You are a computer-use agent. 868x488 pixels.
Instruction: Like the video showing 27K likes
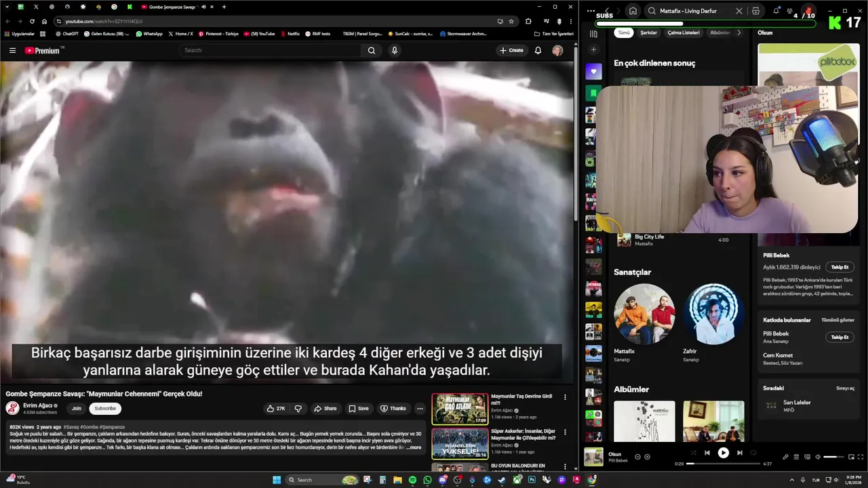tap(276, 409)
